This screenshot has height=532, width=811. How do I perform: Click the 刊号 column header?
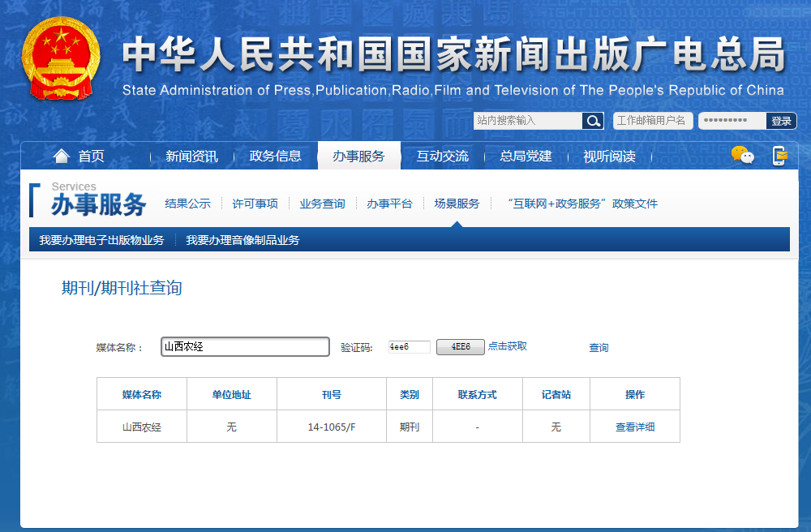(x=332, y=394)
